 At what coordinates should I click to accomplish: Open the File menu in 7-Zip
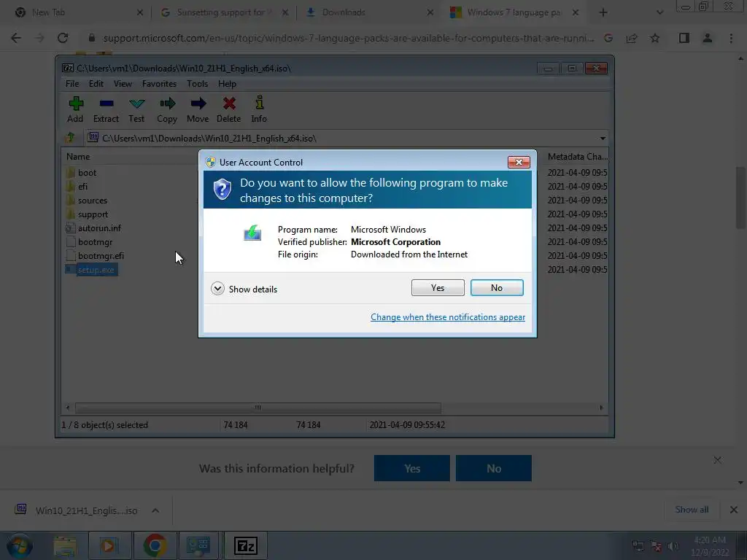click(72, 84)
